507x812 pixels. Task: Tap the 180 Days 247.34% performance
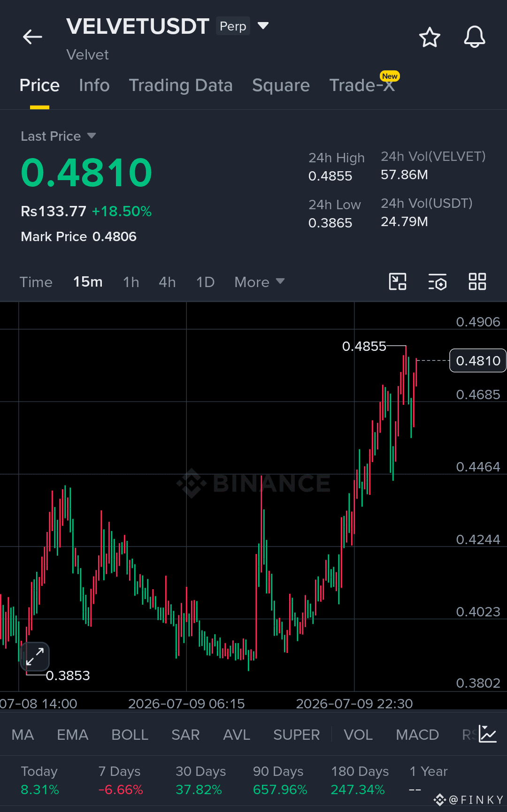360,781
